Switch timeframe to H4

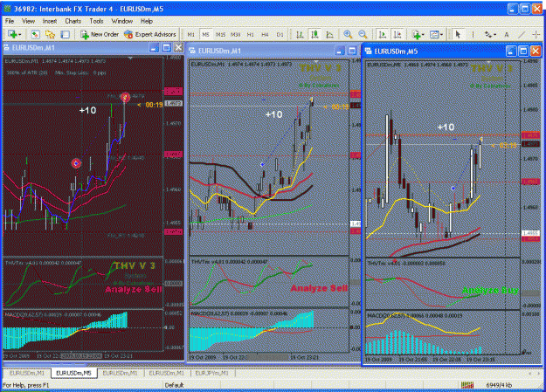click(x=265, y=34)
